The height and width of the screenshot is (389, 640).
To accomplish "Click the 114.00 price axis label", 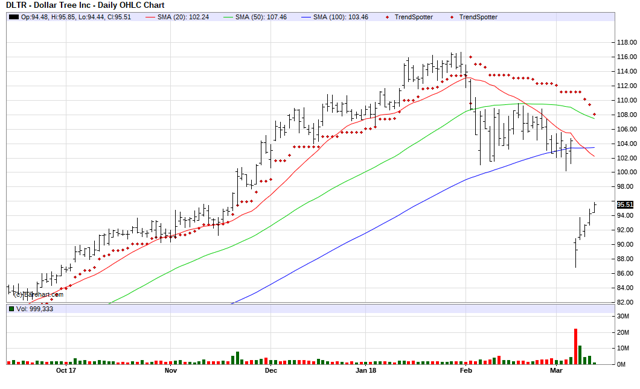I will [x=627, y=71].
